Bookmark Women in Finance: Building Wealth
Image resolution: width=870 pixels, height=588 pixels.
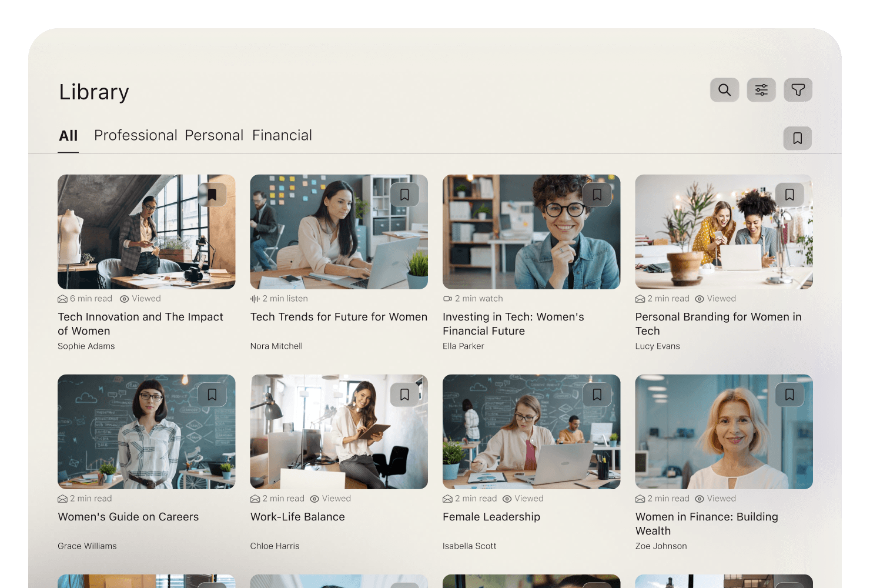coord(789,395)
